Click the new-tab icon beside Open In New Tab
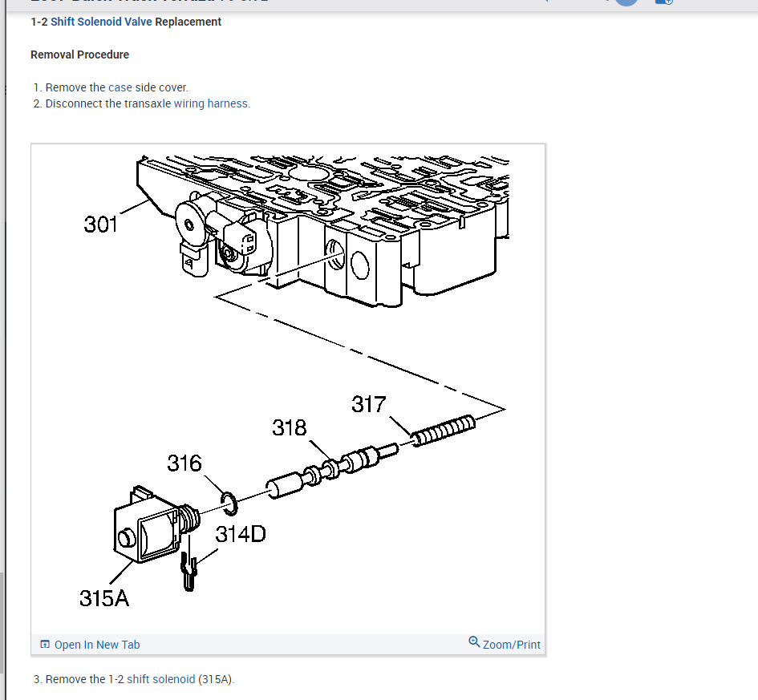758x700 pixels. pyautogui.click(x=45, y=644)
